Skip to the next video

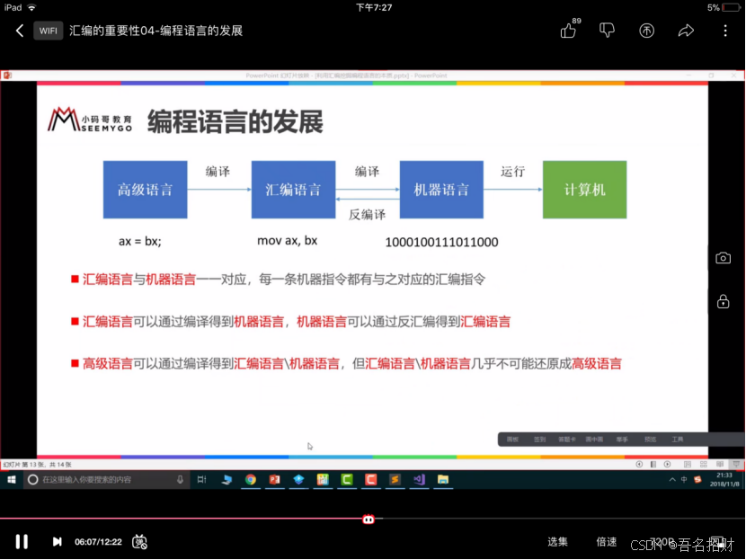(57, 541)
